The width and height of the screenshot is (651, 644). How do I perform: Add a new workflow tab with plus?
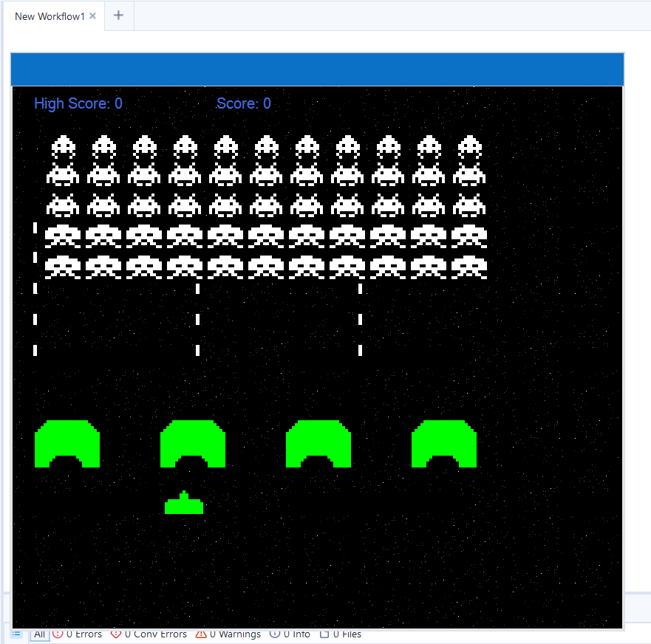pos(119,16)
